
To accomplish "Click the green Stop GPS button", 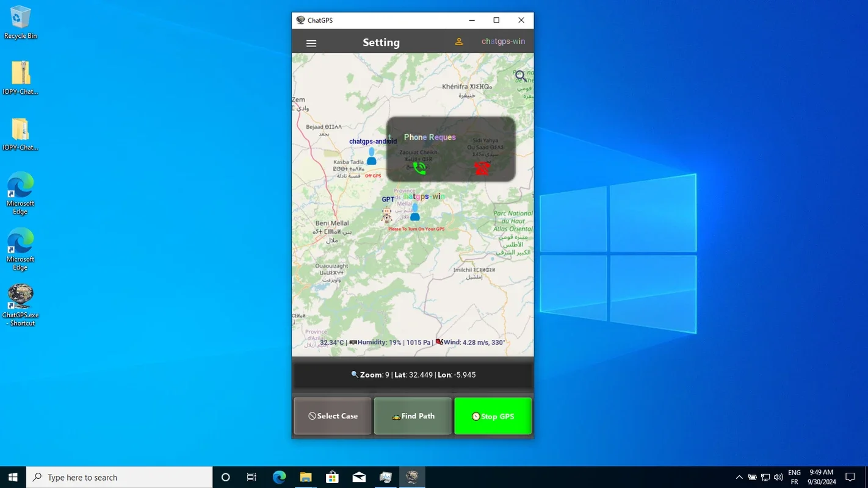I will pos(493,416).
